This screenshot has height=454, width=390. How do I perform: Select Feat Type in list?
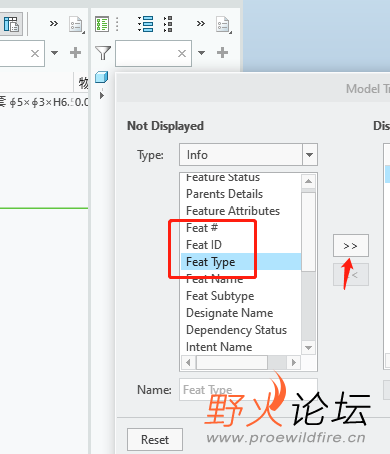click(x=241, y=262)
